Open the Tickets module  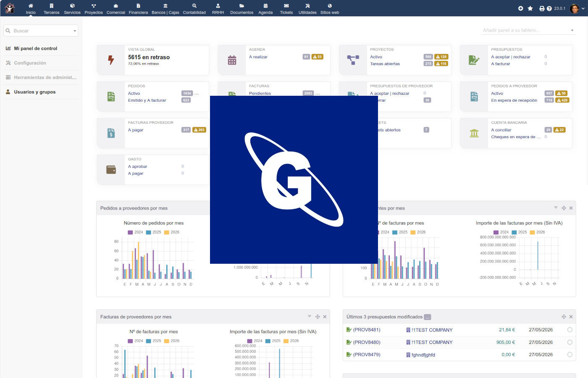click(x=286, y=8)
